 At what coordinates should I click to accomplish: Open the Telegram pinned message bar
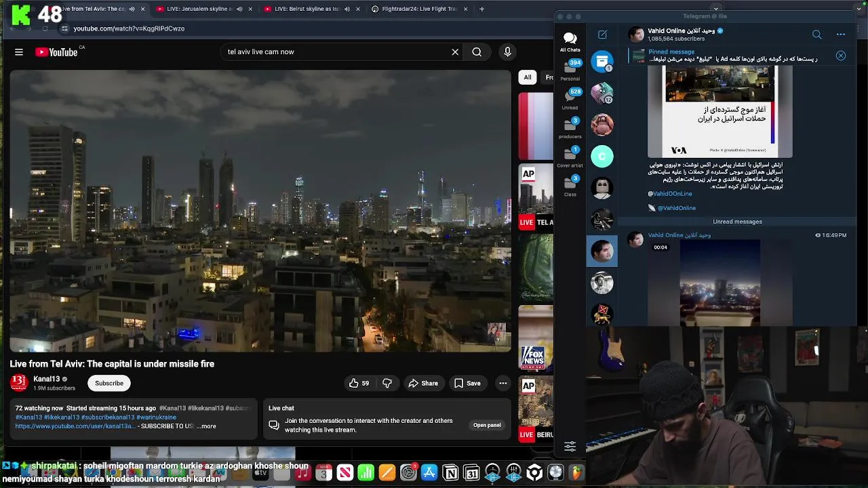729,56
